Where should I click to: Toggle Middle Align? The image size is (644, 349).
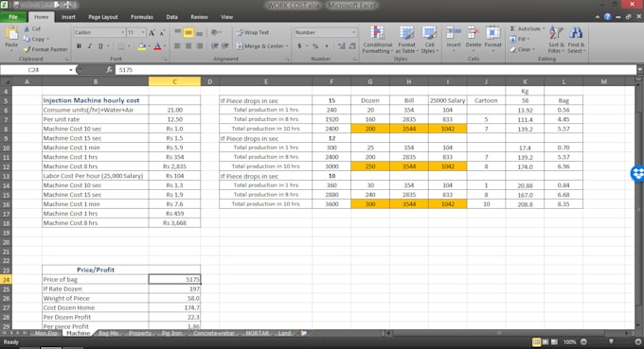pos(188,32)
